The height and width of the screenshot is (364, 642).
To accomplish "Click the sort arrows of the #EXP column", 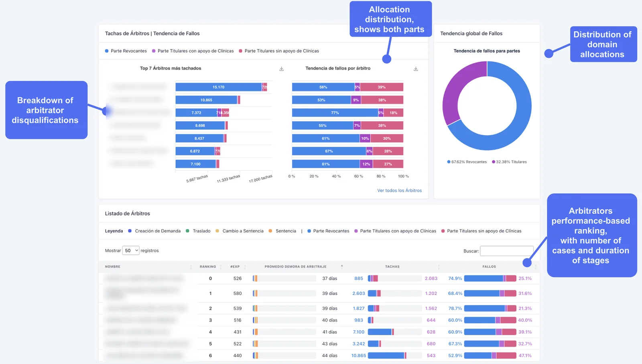I will tap(245, 267).
